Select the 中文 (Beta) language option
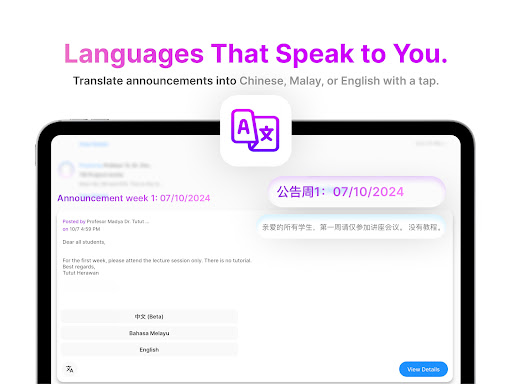512x384 pixels. click(149, 316)
